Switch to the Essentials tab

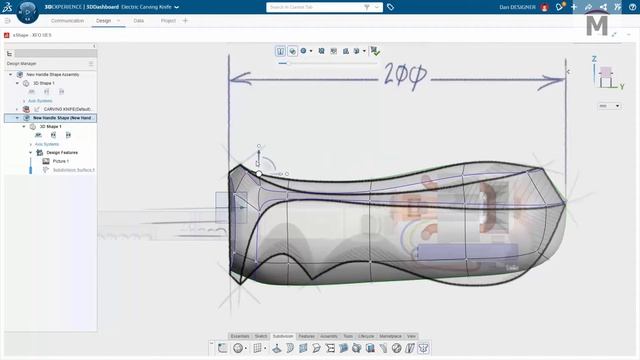pos(240,336)
